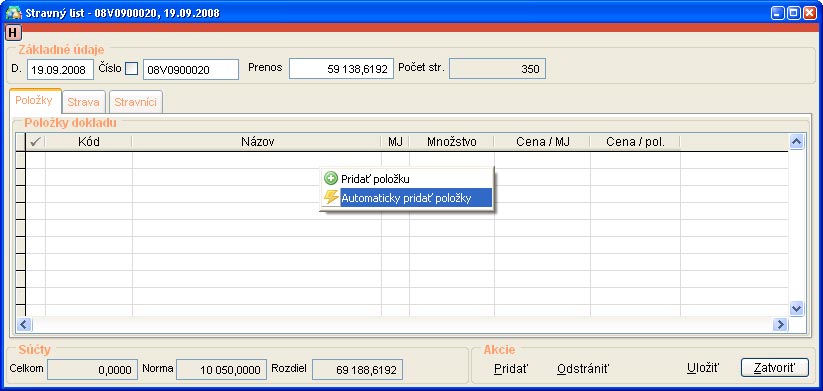
Task: Click the grid's scroll up arrow
Action: coord(796,141)
